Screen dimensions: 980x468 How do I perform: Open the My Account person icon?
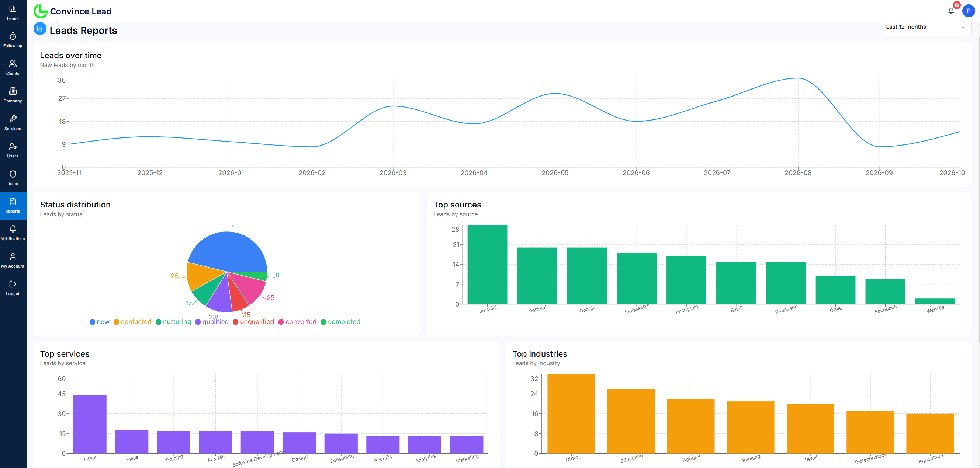tap(13, 256)
